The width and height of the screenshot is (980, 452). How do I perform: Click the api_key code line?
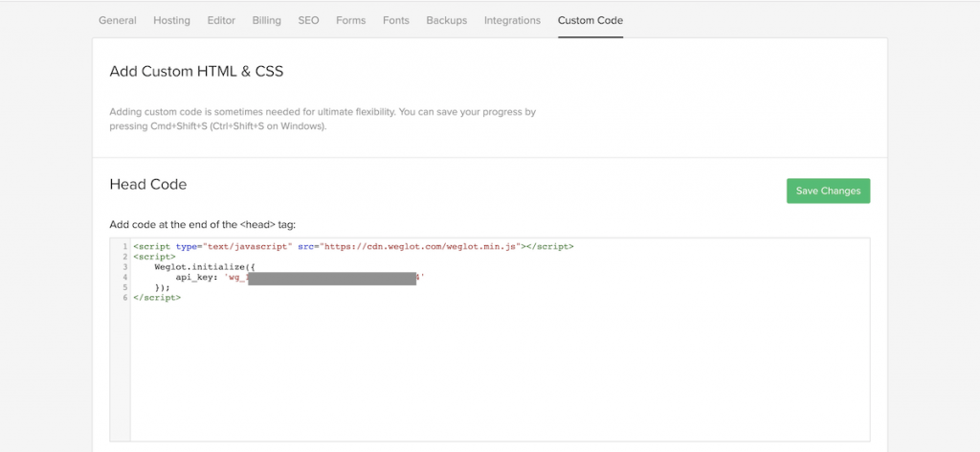click(300, 278)
